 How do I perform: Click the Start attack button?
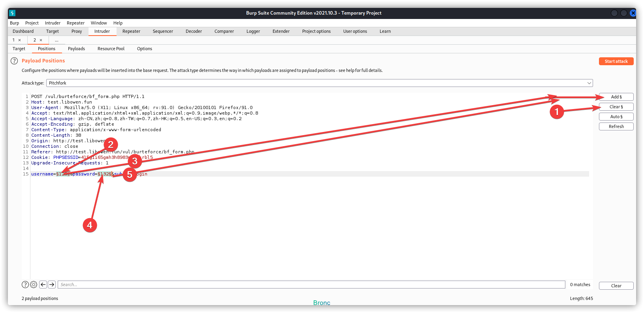click(616, 61)
